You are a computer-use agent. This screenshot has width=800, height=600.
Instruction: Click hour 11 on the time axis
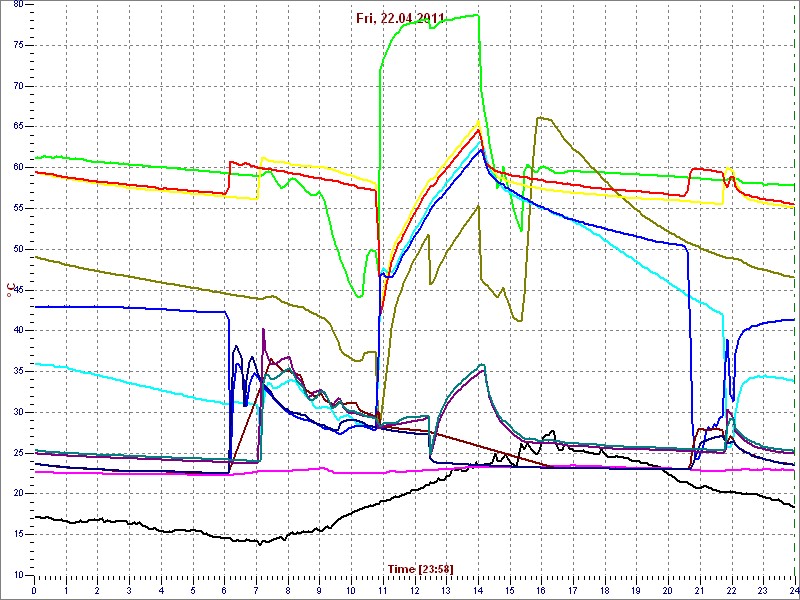pos(383,590)
